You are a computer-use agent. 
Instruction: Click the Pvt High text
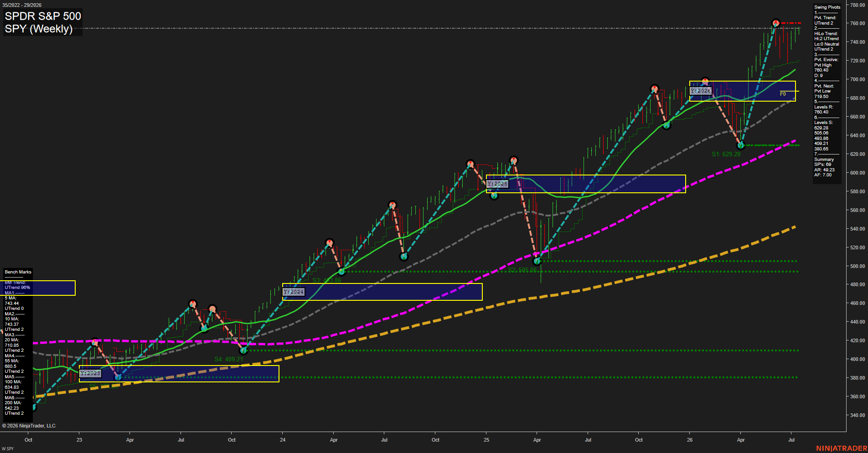tap(823, 65)
